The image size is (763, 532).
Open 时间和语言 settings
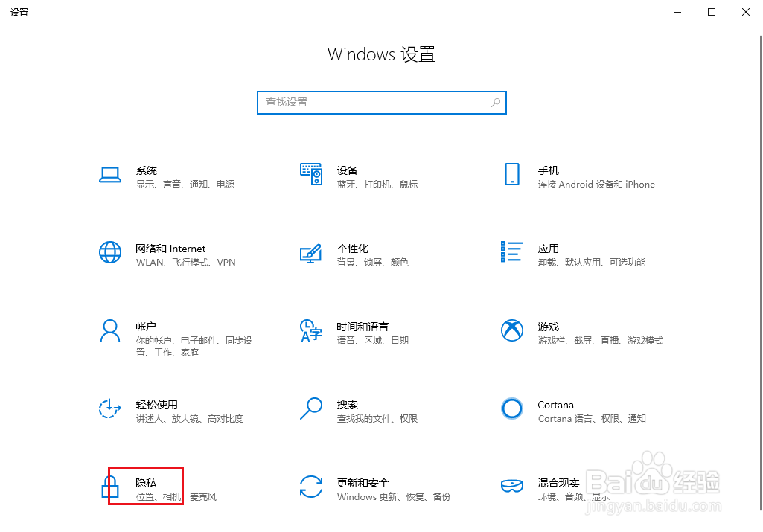pyautogui.click(x=363, y=327)
